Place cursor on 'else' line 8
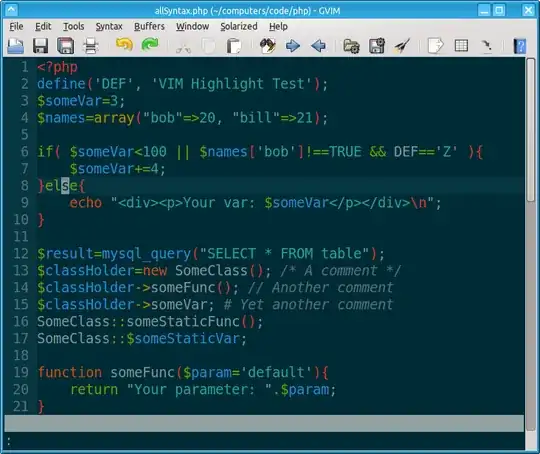The width and height of the screenshot is (540, 454). pyautogui.click(x=61, y=186)
